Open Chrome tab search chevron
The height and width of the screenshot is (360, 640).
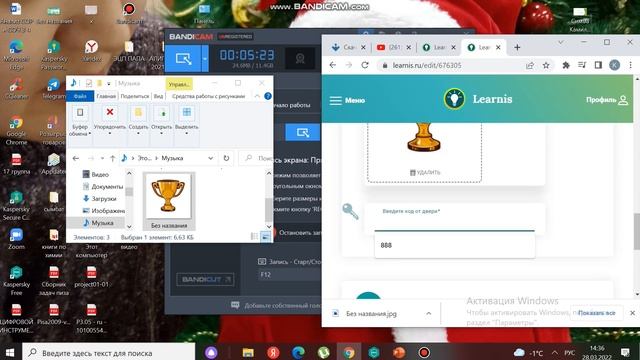pos(560,42)
